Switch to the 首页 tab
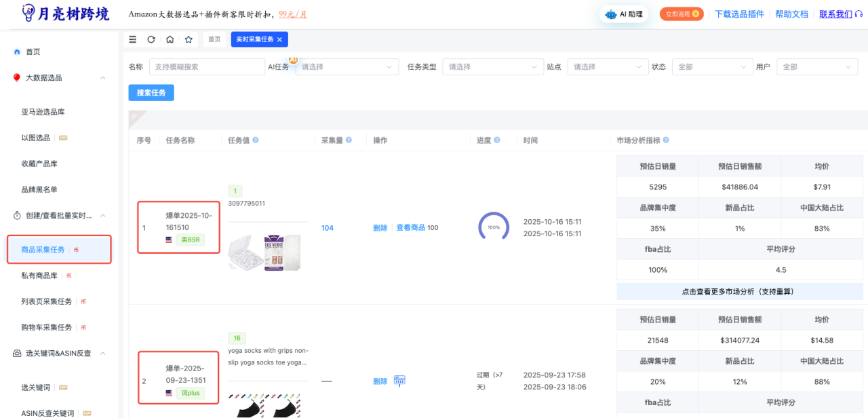 point(214,39)
